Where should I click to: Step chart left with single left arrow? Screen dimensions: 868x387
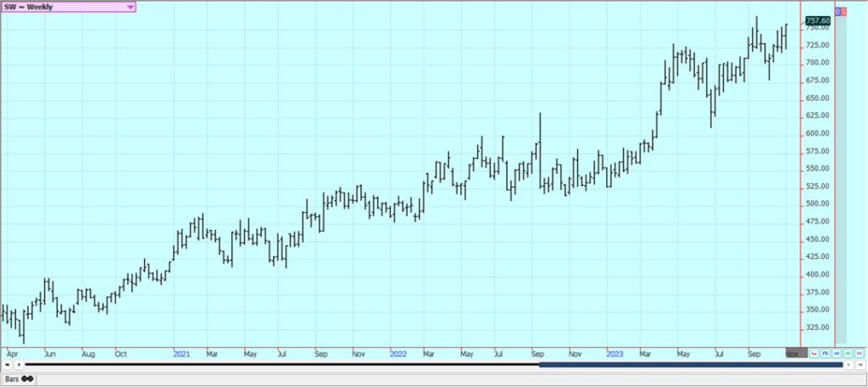[19, 365]
